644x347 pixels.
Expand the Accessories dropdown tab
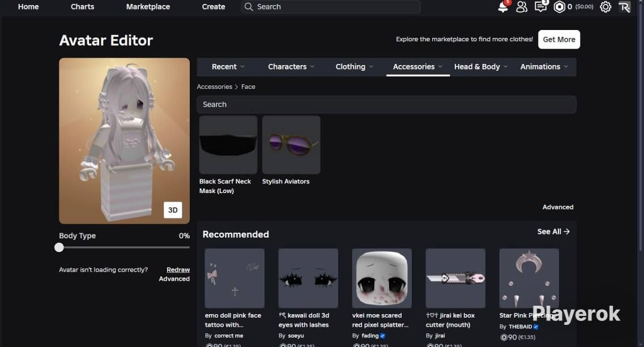[417, 67]
